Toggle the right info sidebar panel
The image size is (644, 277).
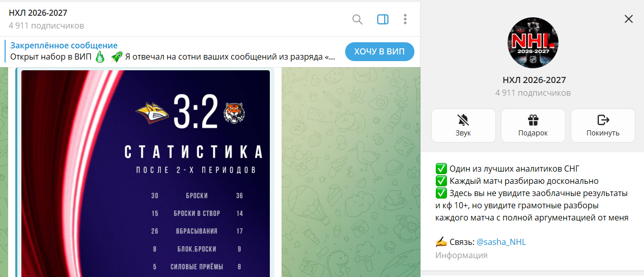(x=383, y=19)
